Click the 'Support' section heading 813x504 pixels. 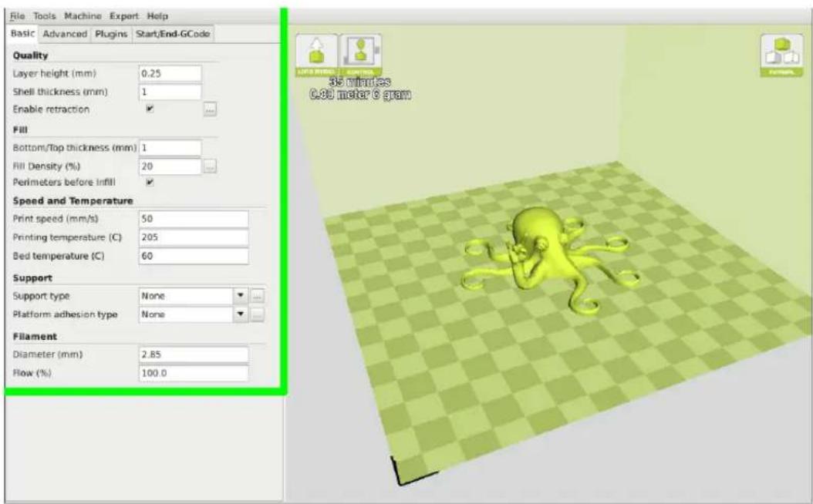(32, 278)
